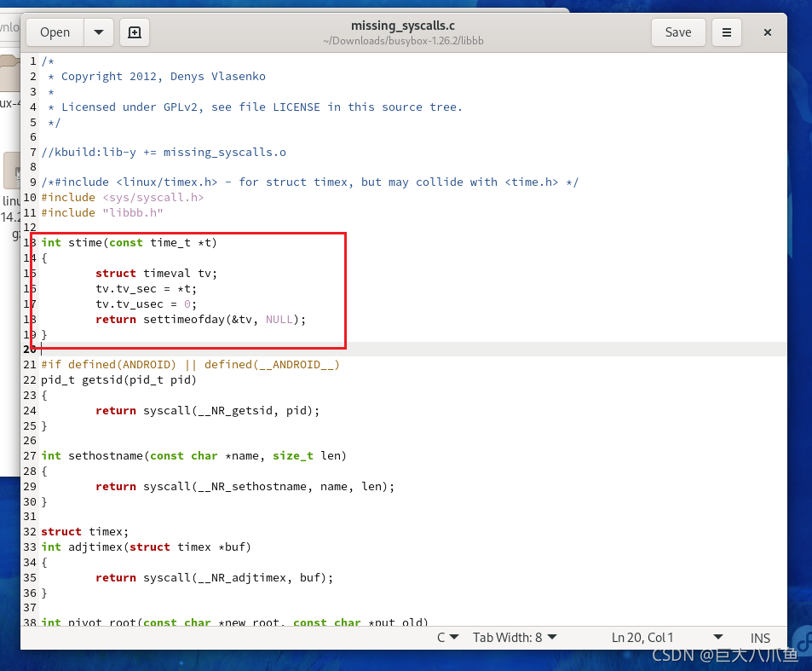Click the 'tv.tv_sec = *t;' line
The image size is (812, 671).
[146, 289]
